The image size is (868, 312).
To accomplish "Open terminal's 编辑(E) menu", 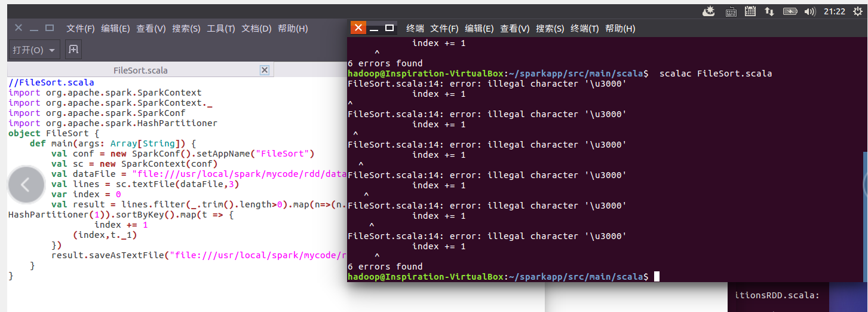I will pos(479,28).
